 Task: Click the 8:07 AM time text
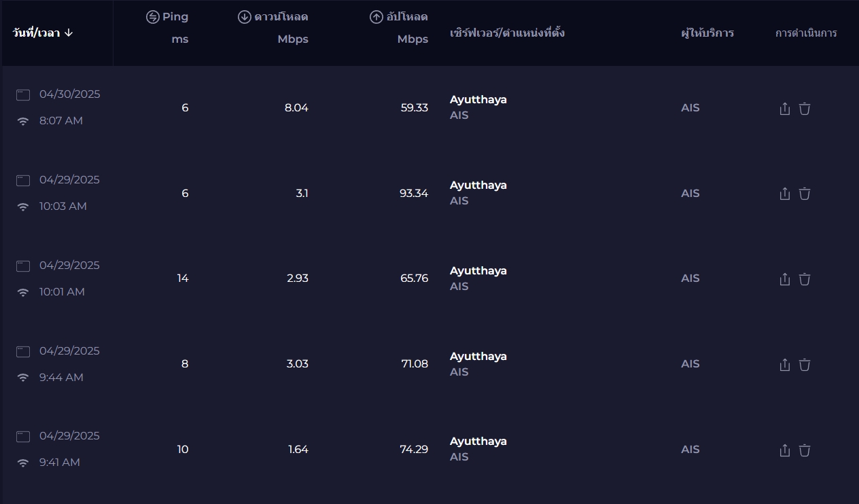(61, 121)
